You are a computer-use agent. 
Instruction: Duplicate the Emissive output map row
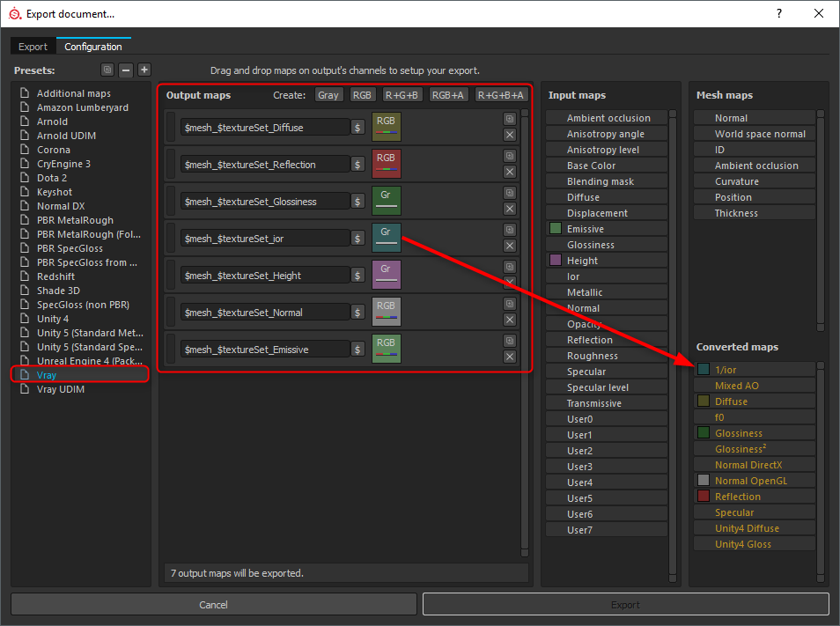click(510, 341)
